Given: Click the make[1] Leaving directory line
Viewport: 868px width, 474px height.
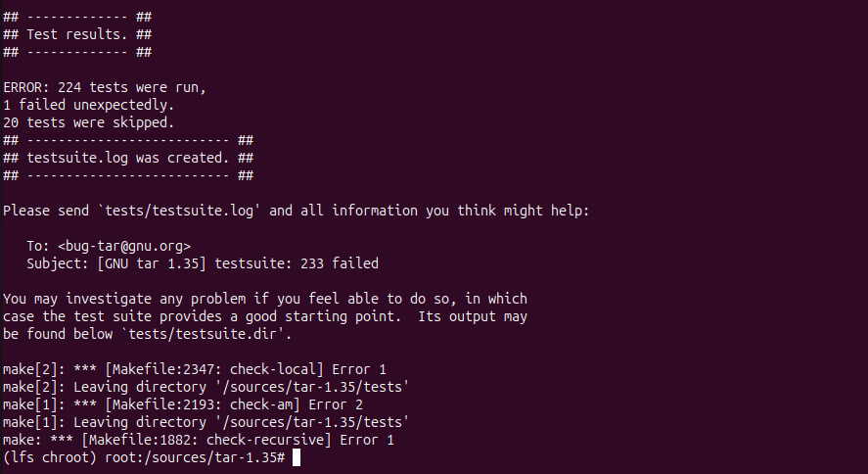Looking at the screenshot, I should pyautogui.click(x=206, y=422).
